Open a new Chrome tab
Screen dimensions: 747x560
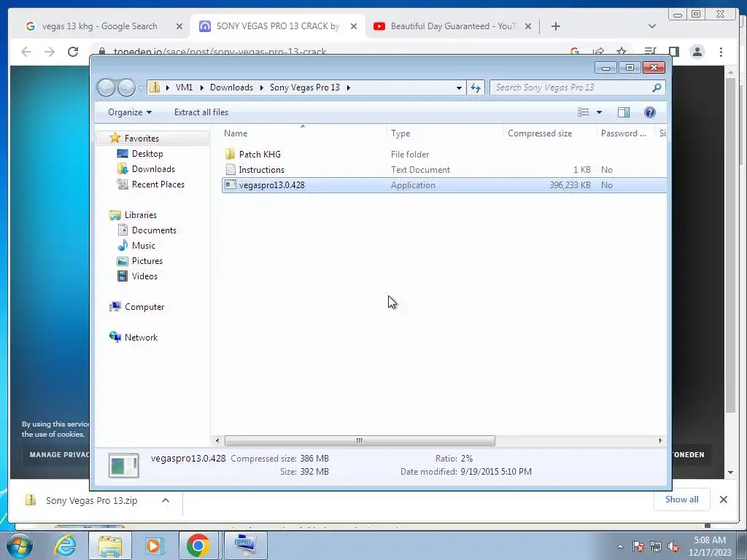tap(555, 26)
